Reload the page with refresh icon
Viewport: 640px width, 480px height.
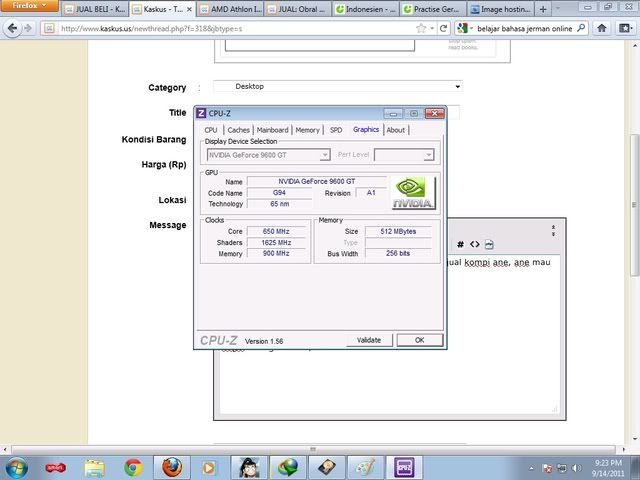tap(443, 28)
